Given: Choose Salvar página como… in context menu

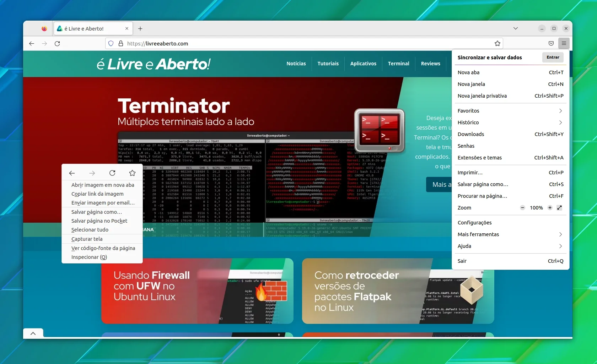Looking at the screenshot, I should (102, 212).
